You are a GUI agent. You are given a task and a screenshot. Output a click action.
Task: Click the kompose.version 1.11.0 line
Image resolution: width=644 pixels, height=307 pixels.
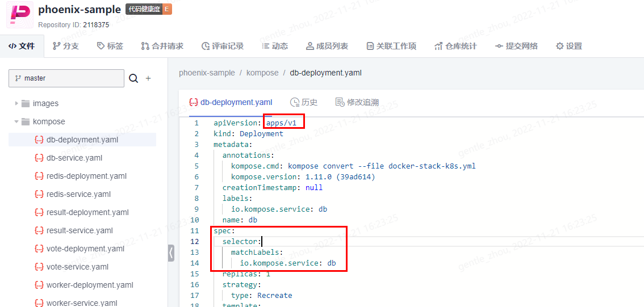(x=303, y=177)
